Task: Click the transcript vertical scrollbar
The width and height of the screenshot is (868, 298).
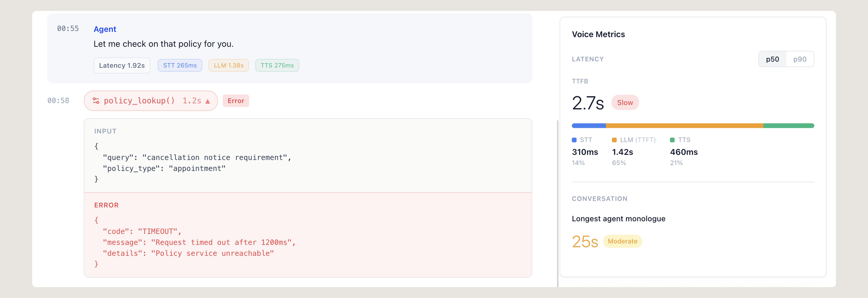Action: 558,204
